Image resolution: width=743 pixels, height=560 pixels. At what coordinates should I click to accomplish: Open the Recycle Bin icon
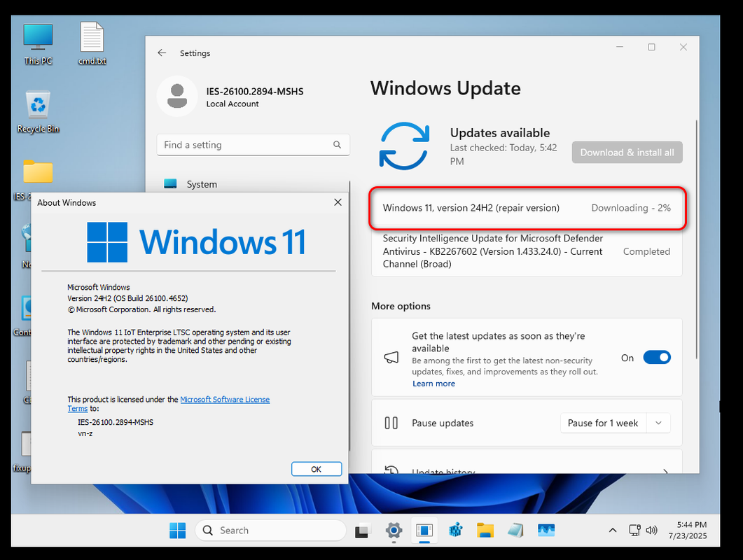[x=38, y=112]
